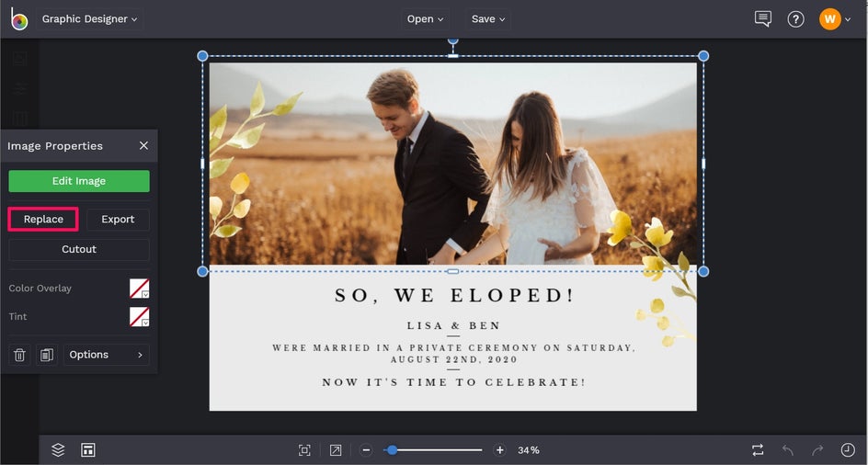Open the Save menu
Image resolution: width=868 pixels, height=465 pixels.
click(488, 19)
